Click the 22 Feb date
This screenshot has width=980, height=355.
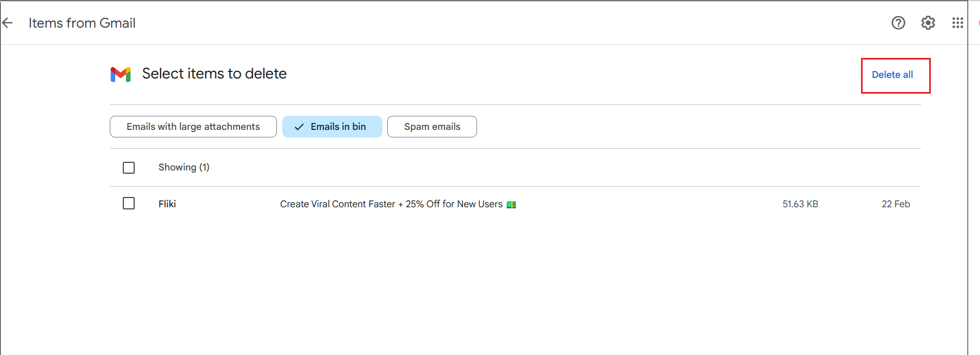896,204
